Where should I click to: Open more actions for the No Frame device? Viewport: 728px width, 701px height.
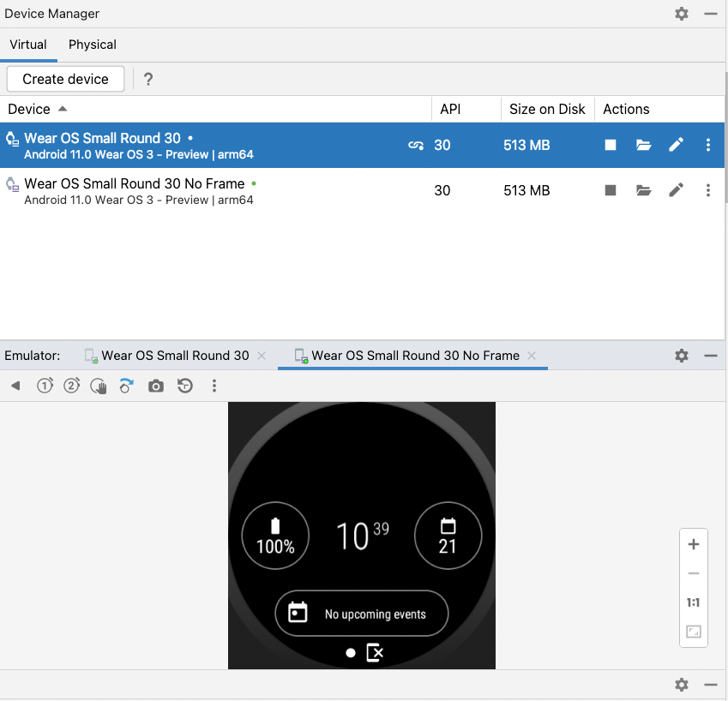tap(707, 190)
